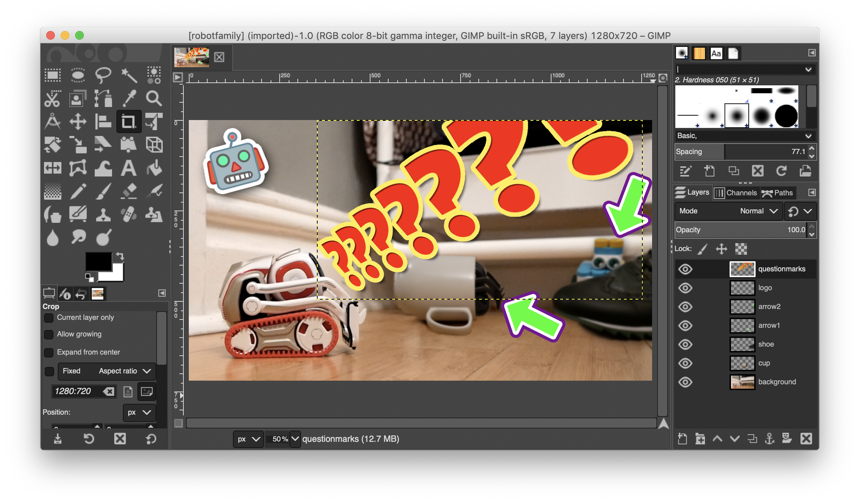
Task: Open the layer Mode Normal dropdown
Action: coord(729,211)
